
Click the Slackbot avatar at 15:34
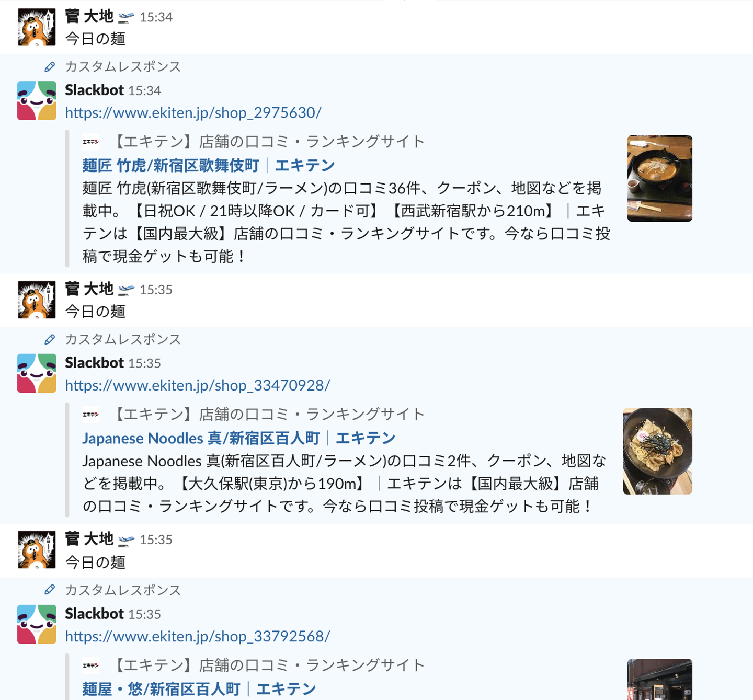pyautogui.click(x=37, y=100)
